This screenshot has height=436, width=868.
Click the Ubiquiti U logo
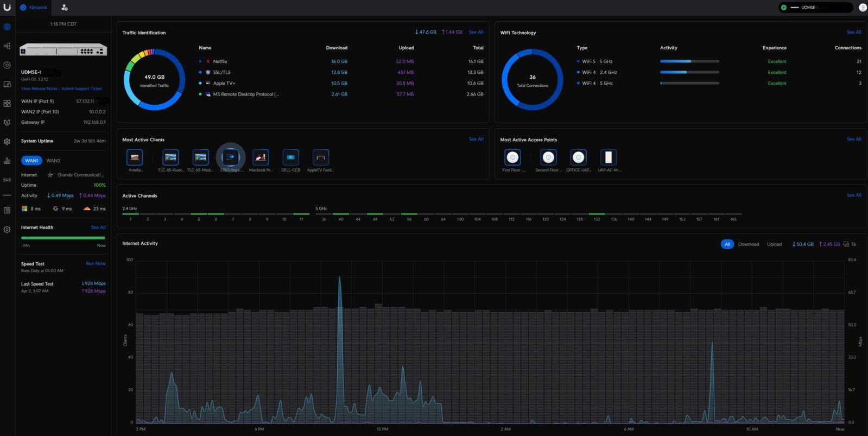(7, 8)
